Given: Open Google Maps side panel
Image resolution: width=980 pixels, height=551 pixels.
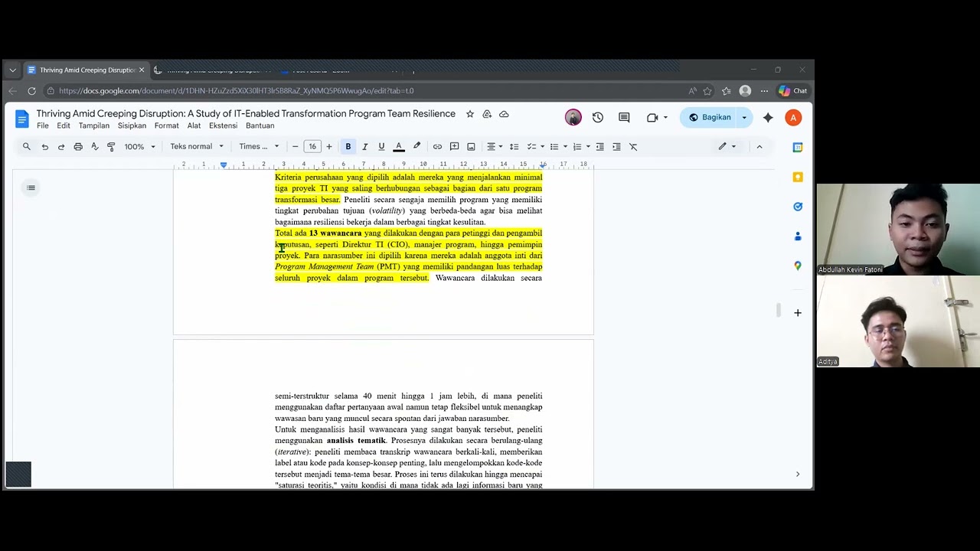Looking at the screenshot, I should tap(798, 266).
